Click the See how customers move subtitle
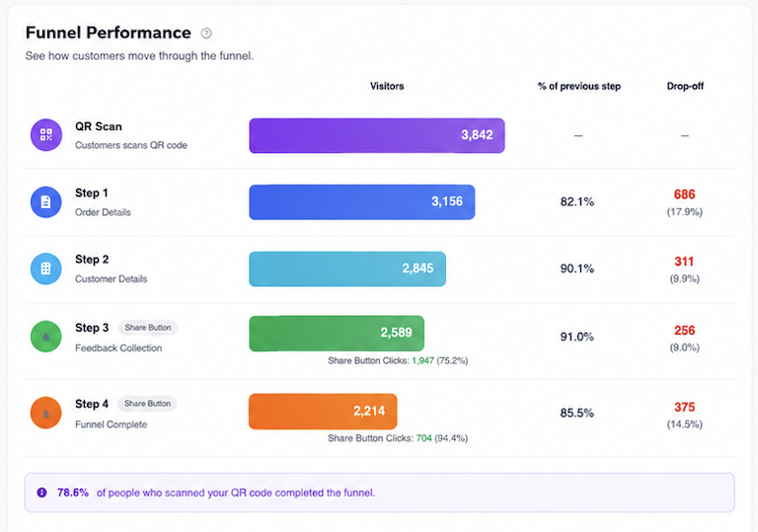This screenshot has width=758, height=532. 139,56
